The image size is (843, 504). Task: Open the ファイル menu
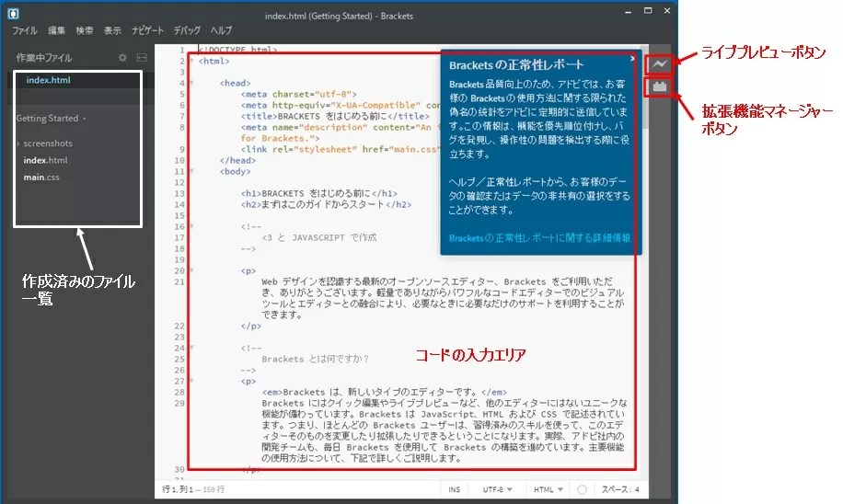point(24,30)
